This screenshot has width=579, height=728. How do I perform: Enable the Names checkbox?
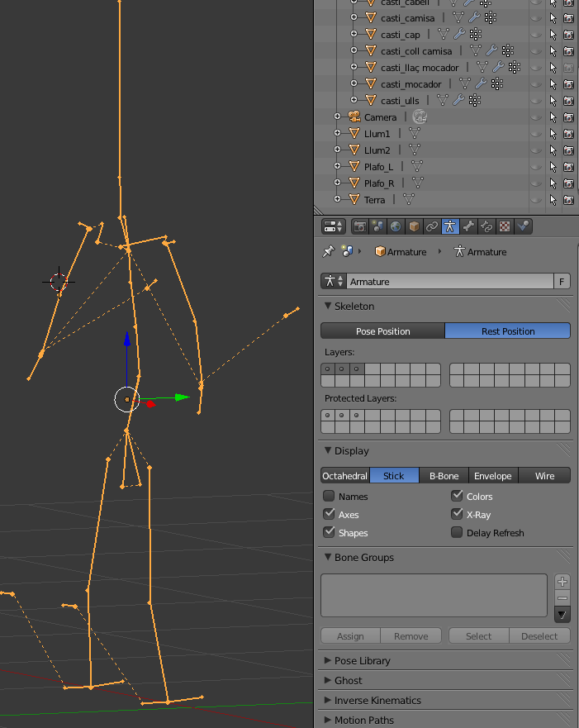(329, 497)
